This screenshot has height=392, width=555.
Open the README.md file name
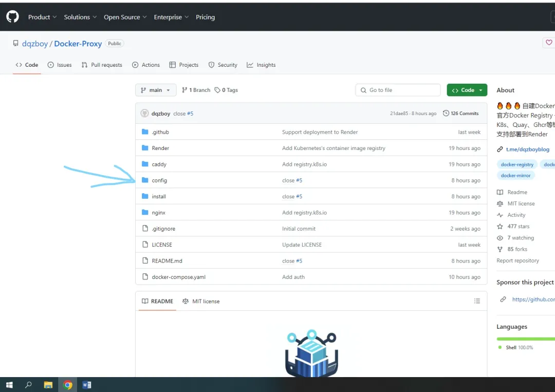pos(166,261)
